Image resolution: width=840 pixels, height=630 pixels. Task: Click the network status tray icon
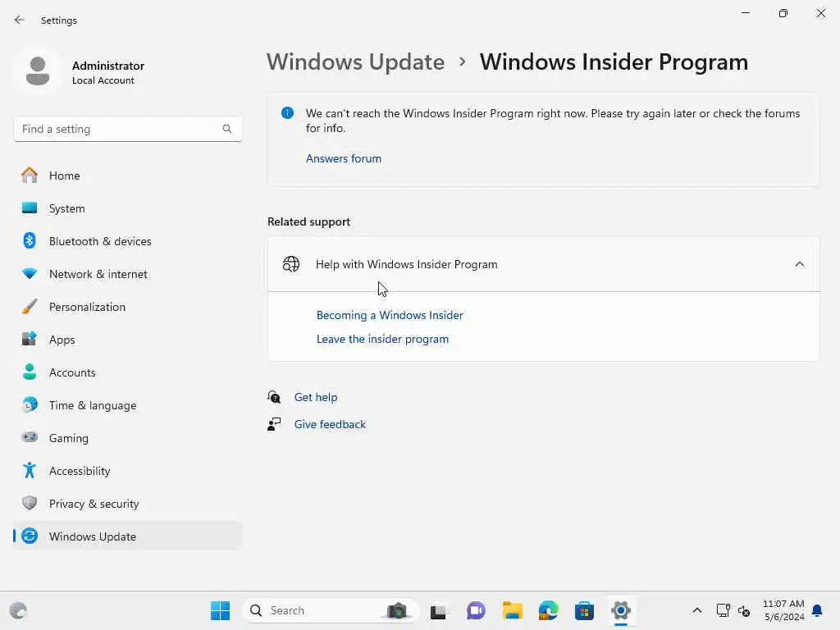pyautogui.click(x=724, y=610)
